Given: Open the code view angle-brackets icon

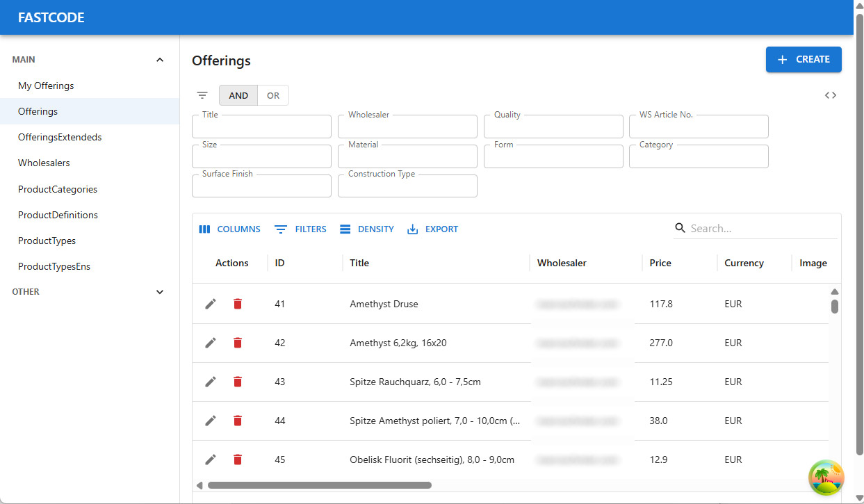Looking at the screenshot, I should (831, 95).
